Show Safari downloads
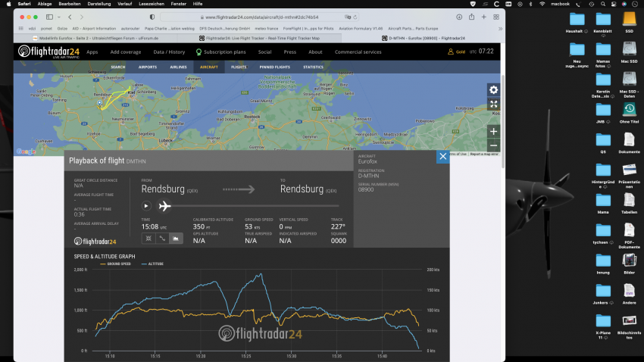644x362 pixels. click(x=459, y=17)
